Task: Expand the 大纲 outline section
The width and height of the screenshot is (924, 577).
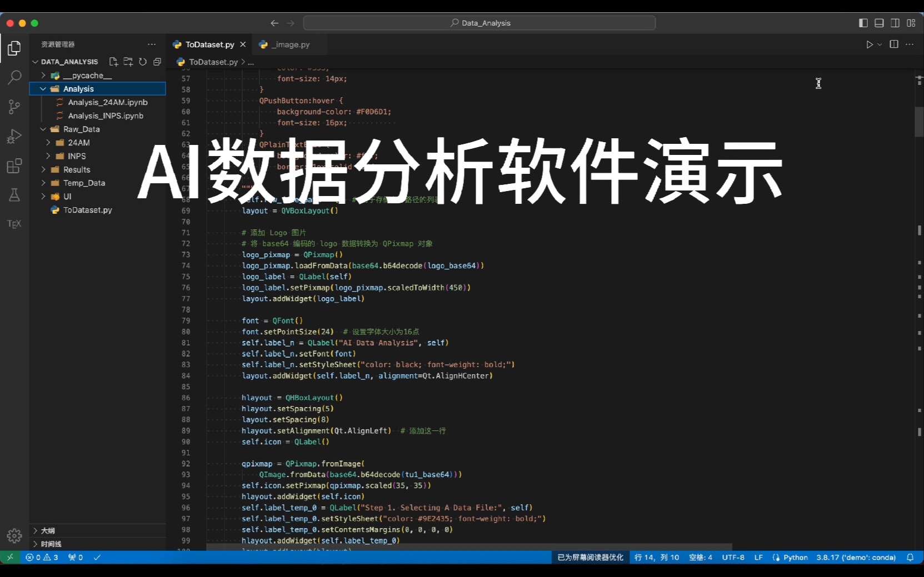Action: coord(98,531)
